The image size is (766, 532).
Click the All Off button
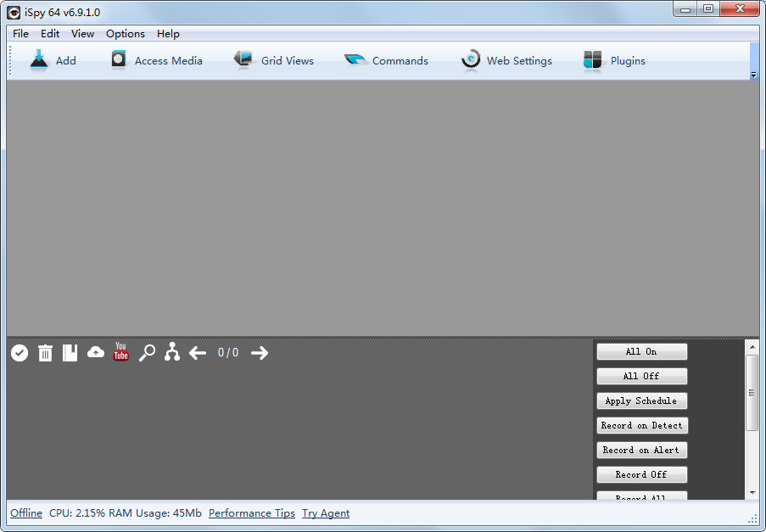pyautogui.click(x=642, y=376)
